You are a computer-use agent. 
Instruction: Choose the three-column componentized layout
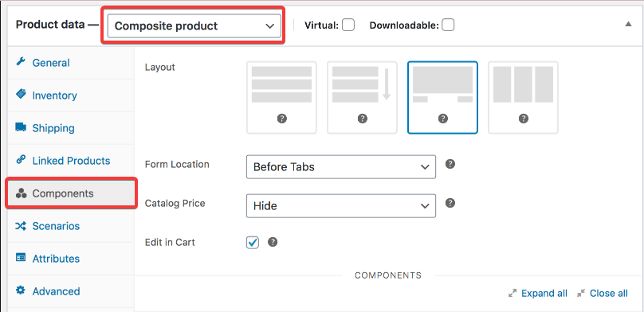(523, 98)
